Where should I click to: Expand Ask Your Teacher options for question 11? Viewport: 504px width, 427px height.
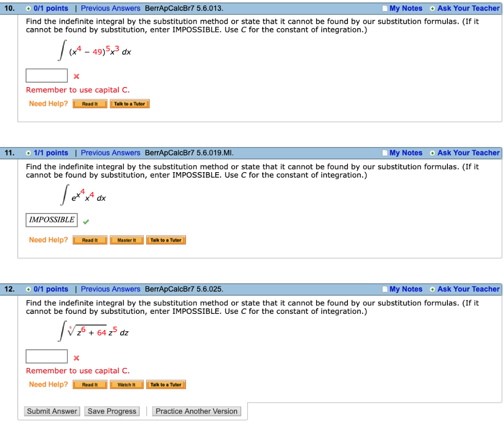tap(433, 152)
